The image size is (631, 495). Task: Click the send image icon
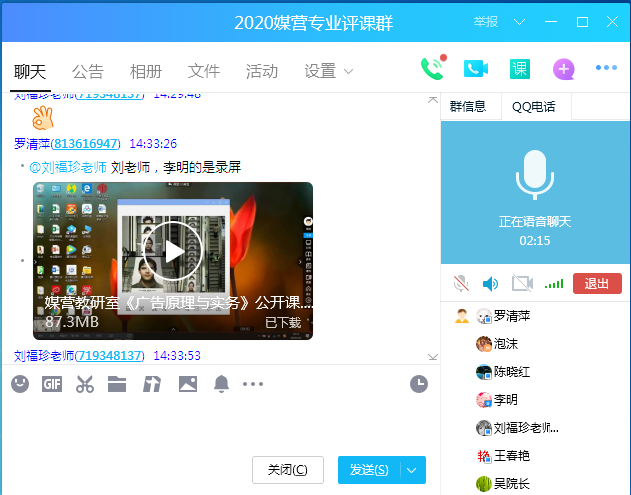[x=187, y=383]
